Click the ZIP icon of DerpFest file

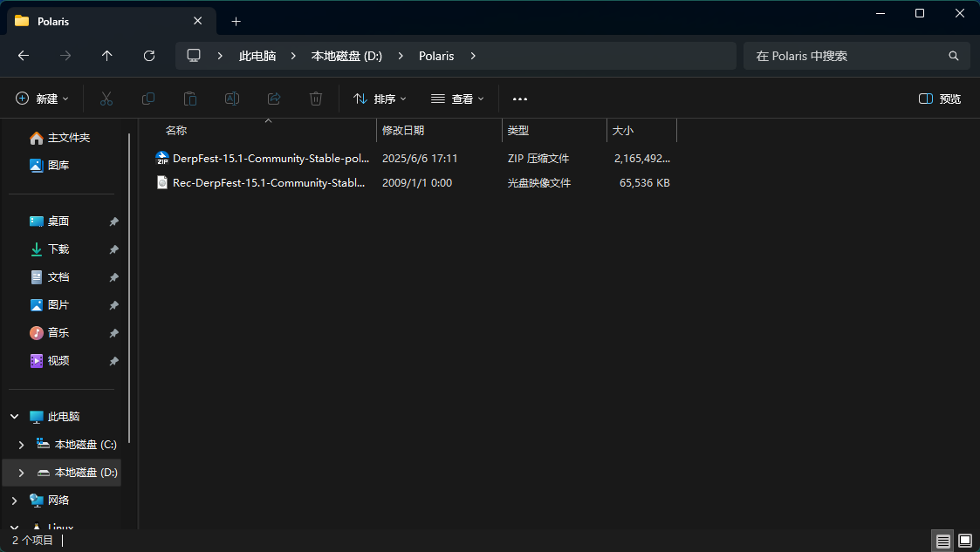click(162, 158)
